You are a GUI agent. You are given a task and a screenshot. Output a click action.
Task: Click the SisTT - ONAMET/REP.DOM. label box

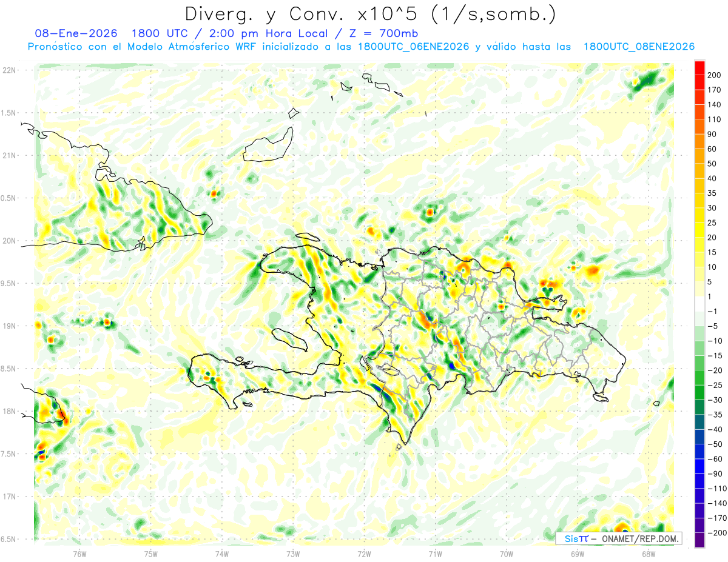(619, 538)
